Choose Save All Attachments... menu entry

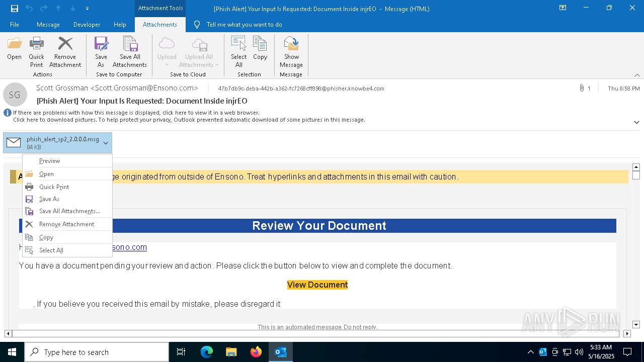click(67, 211)
